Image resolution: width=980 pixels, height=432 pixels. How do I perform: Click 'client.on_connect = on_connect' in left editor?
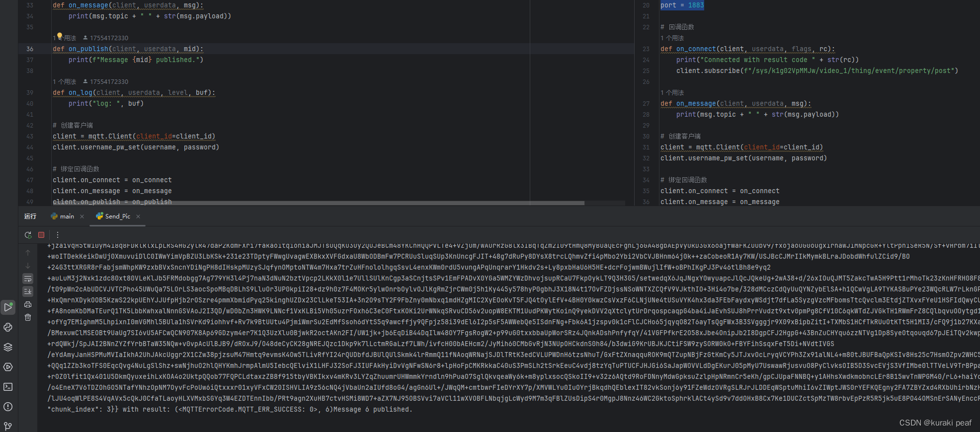point(112,180)
